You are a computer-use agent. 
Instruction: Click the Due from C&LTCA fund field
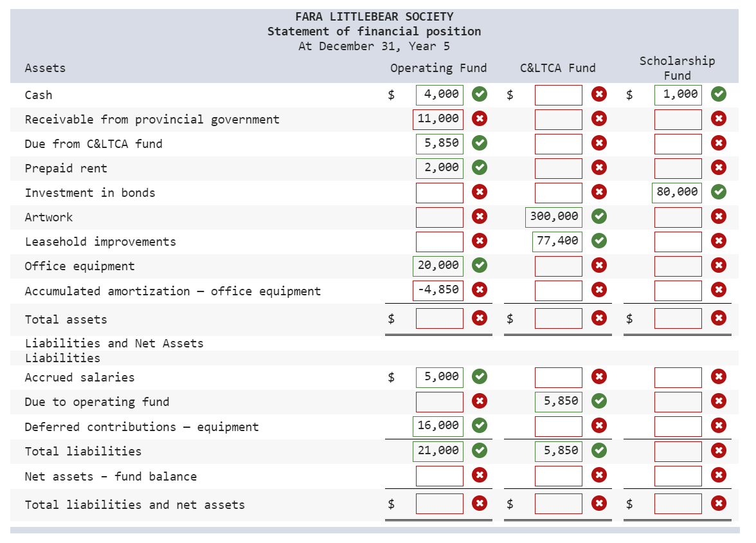[439, 143]
